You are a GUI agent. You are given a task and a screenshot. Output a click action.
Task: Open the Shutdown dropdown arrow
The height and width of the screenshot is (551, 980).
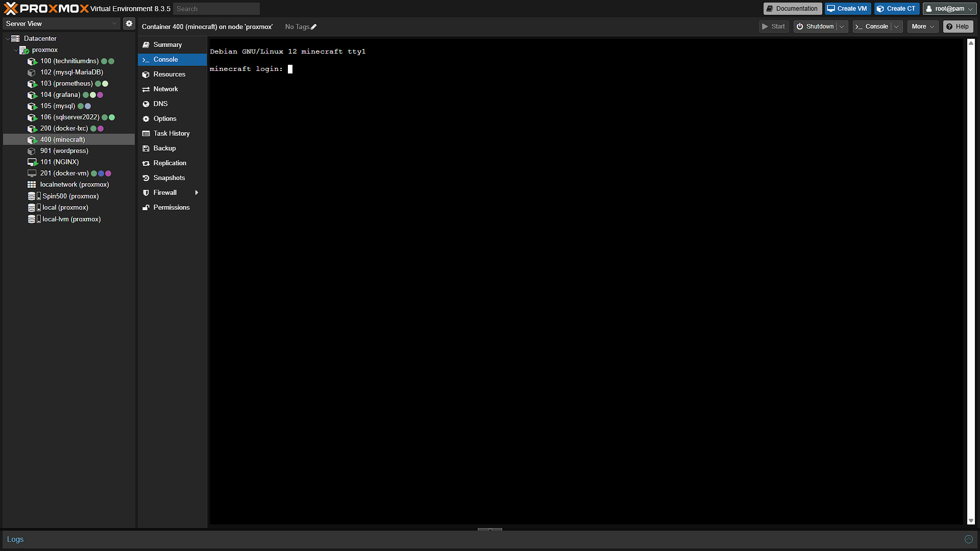(842, 27)
